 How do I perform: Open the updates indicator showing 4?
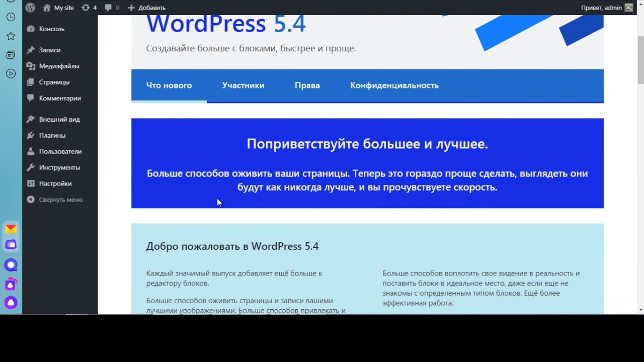(x=89, y=8)
